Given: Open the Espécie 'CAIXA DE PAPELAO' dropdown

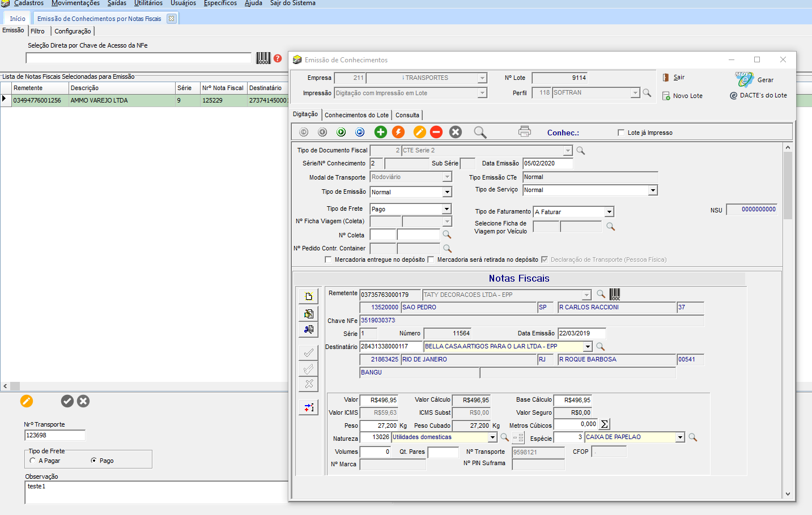Looking at the screenshot, I should pyautogui.click(x=680, y=437).
